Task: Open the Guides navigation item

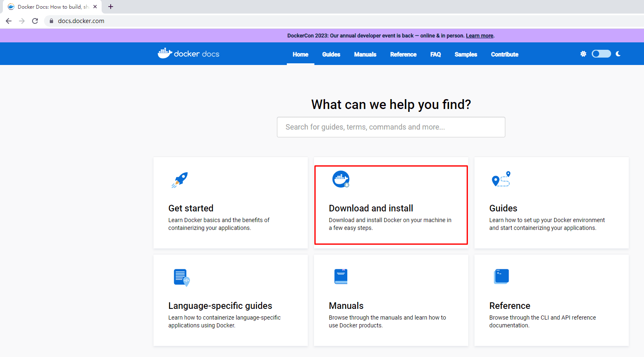Action: coord(331,54)
